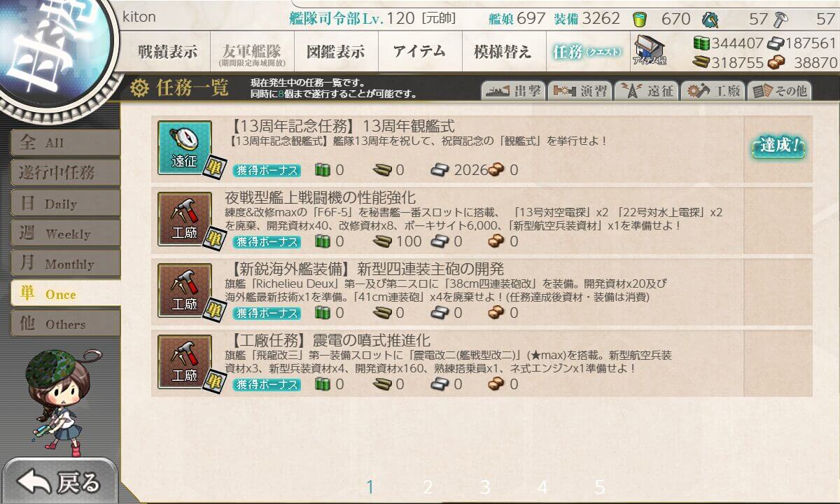Open the item shop (アイテム屋) icon
This screenshot has width=840, height=504.
click(650, 51)
